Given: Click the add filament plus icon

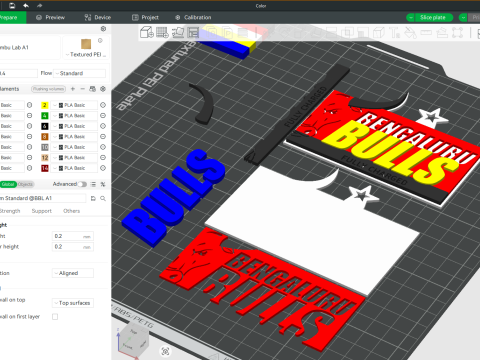Looking at the screenshot, I should [73, 89].
